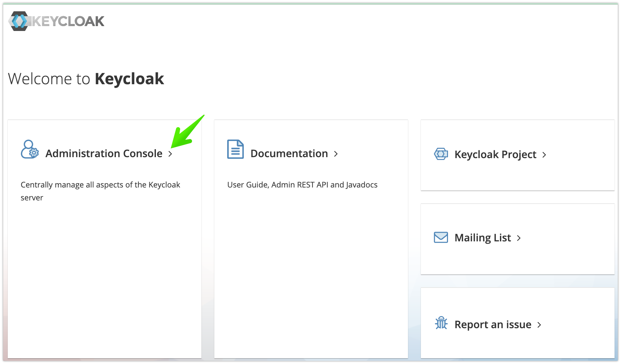The width and height of the screenshot is (621, 364).
Task: Open the Report an issue link
Action: point(493,325)
